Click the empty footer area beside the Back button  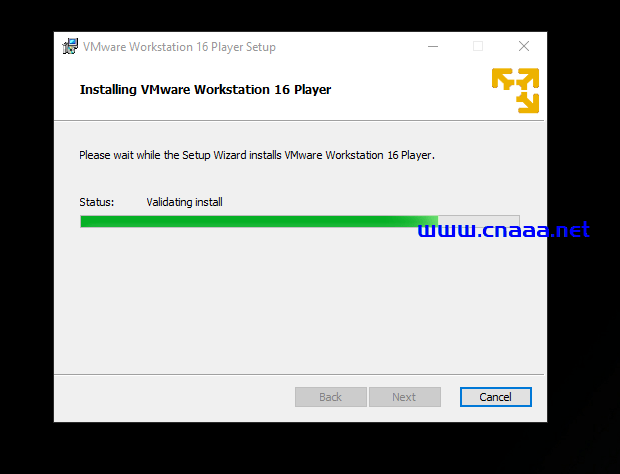tap(174, 397)
